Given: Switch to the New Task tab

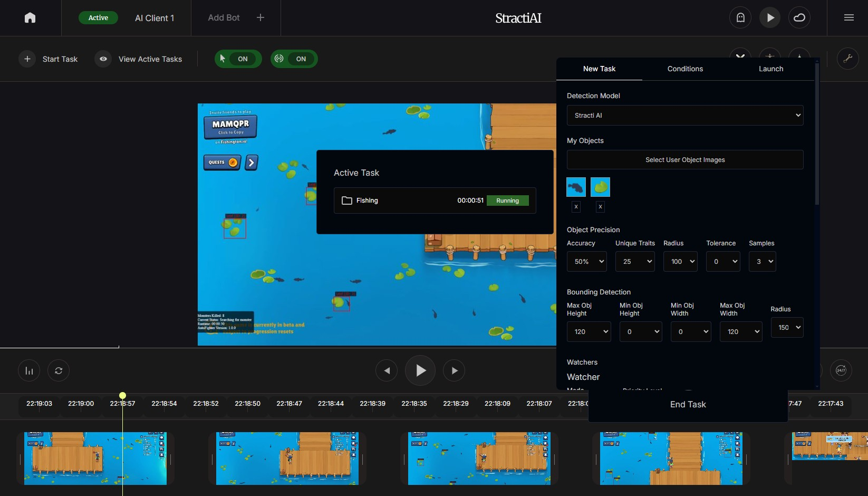Looking at the screenshot, I should click(599, 69).
